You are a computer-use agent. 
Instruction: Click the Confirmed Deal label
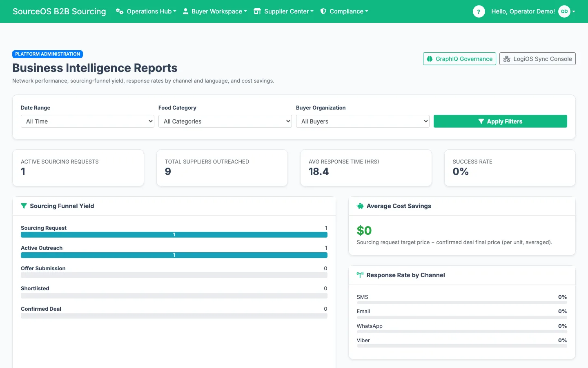click(x=41, y=309)
